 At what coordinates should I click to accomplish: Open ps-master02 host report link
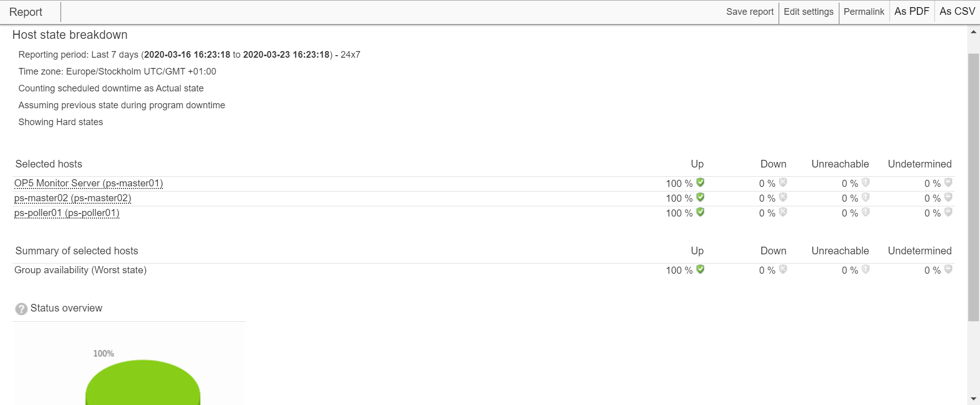pyautogui.click(x=72, y=198)
